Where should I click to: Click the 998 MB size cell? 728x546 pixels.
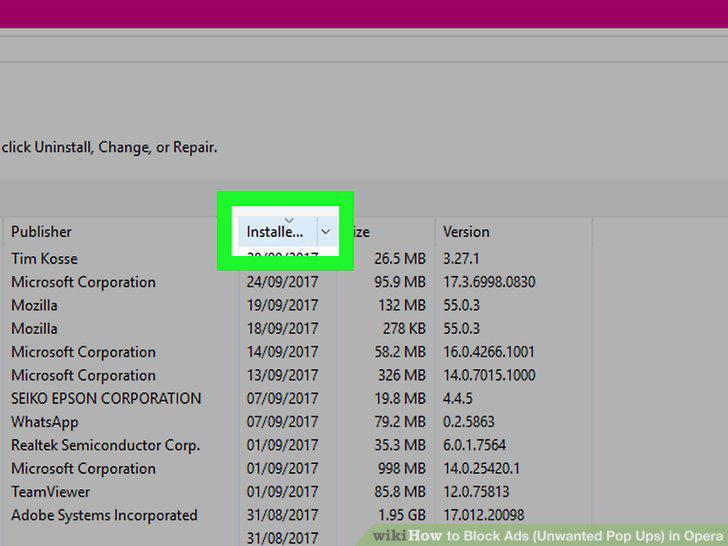click(402, 468)
